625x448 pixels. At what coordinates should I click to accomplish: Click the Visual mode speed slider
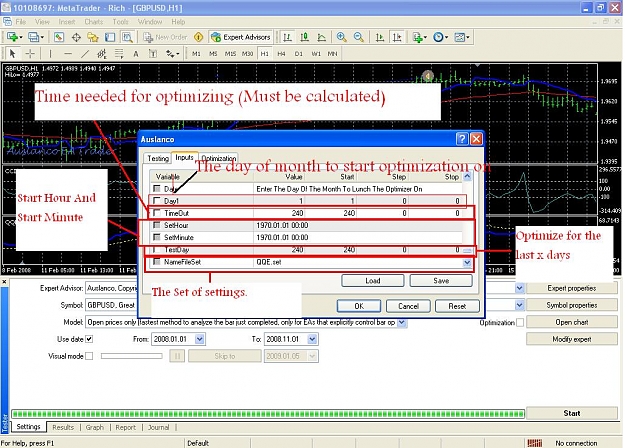pyautogui.click(x=132, y=356)
